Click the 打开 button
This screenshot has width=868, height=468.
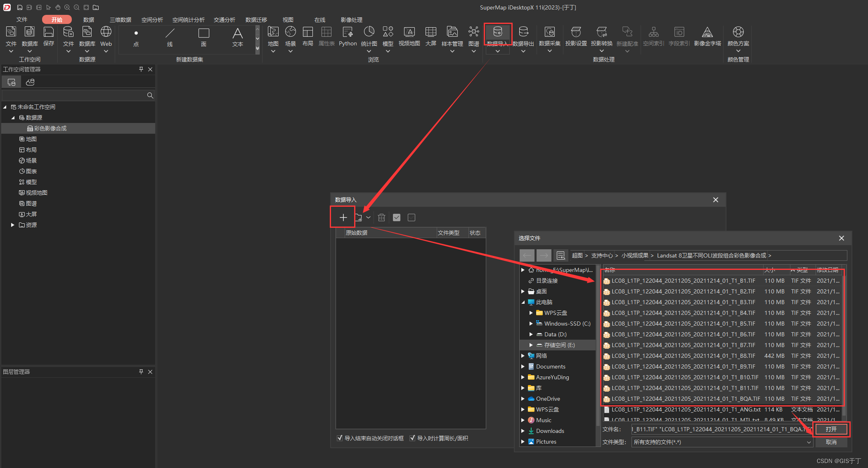[x=831, y=429]
